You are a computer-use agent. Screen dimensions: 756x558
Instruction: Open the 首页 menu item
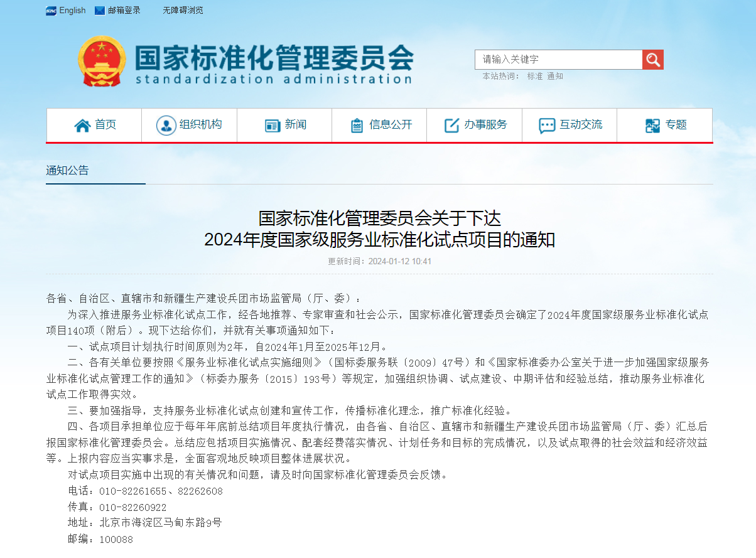105,125
